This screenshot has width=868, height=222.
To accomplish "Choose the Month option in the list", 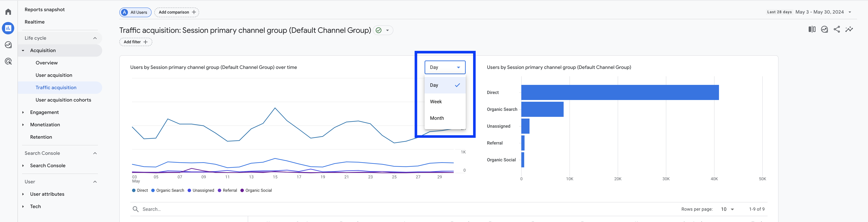I will pyautogui.click(x=445, y=118).
